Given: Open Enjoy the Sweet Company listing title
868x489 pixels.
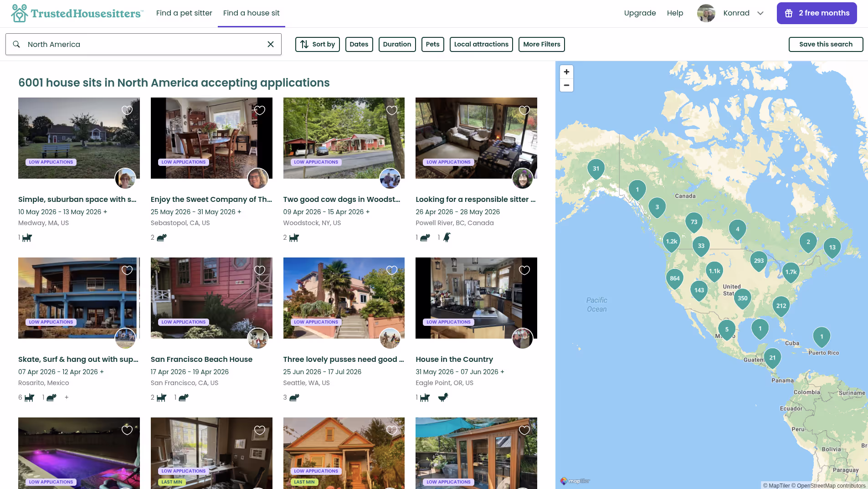Looking at the screenshot, I should (x=211, y=200).
